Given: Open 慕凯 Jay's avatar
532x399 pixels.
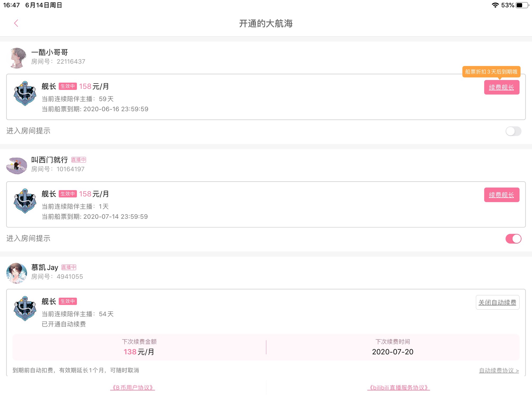Looking at the screenshot, I should click(17, 273).
